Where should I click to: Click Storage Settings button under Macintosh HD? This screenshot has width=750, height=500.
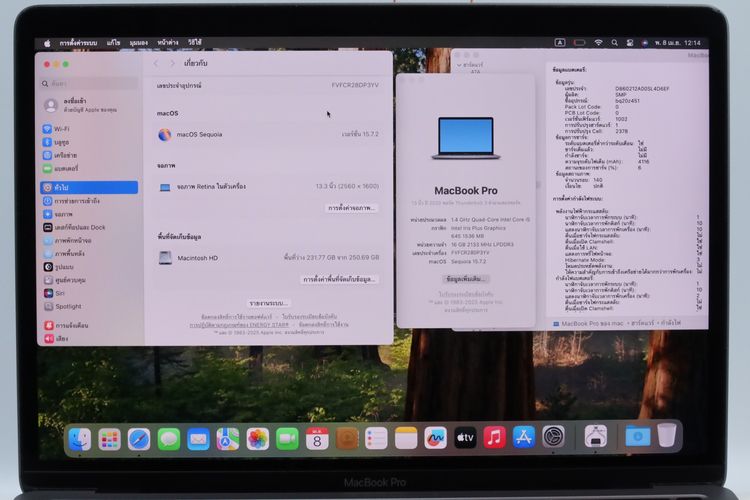pos(340,279)
